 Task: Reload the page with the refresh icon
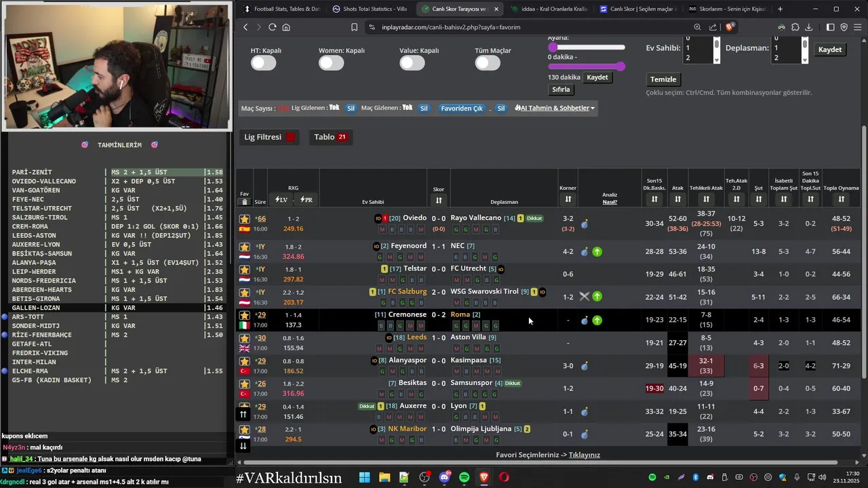click(x=272, y=27)
